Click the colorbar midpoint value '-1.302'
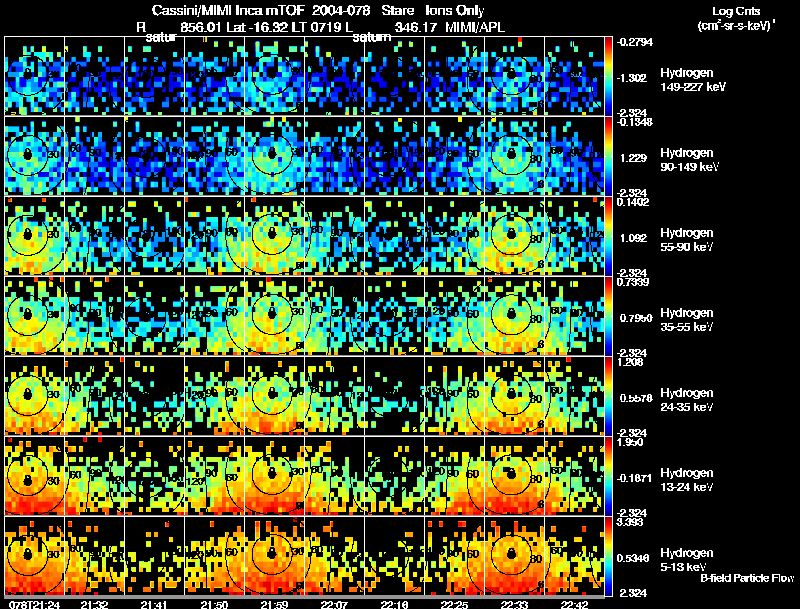 pos(632,78)
